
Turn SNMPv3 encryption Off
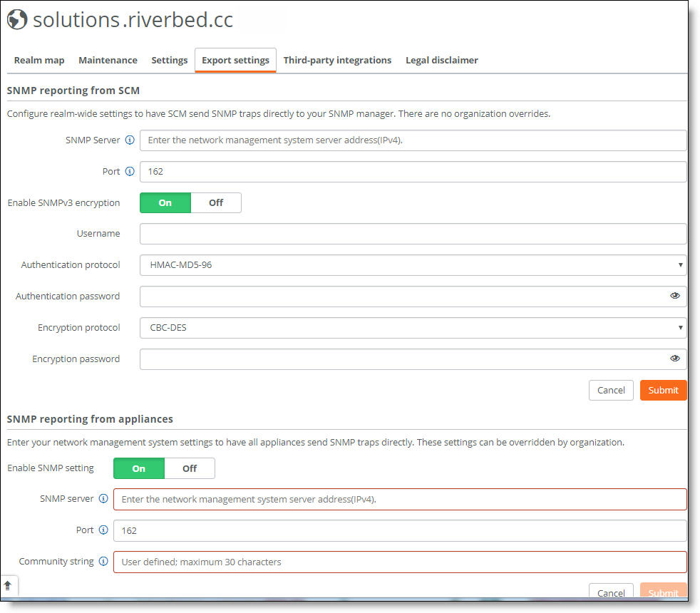tap(216, 202)
